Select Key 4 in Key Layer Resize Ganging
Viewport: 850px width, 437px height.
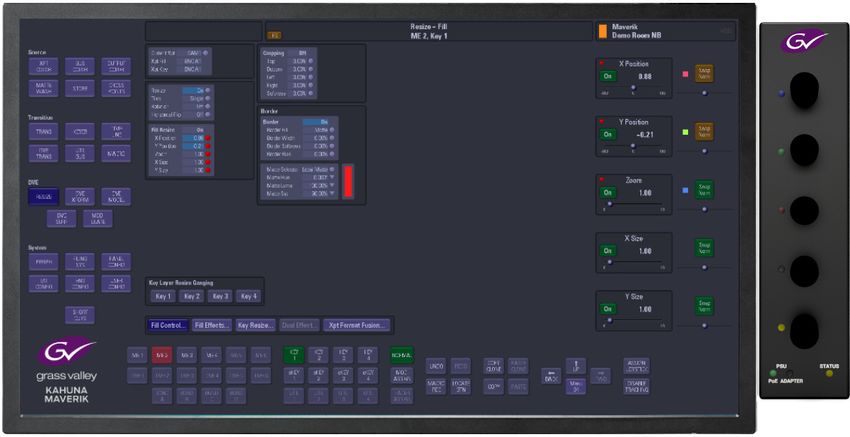(249, 296)
